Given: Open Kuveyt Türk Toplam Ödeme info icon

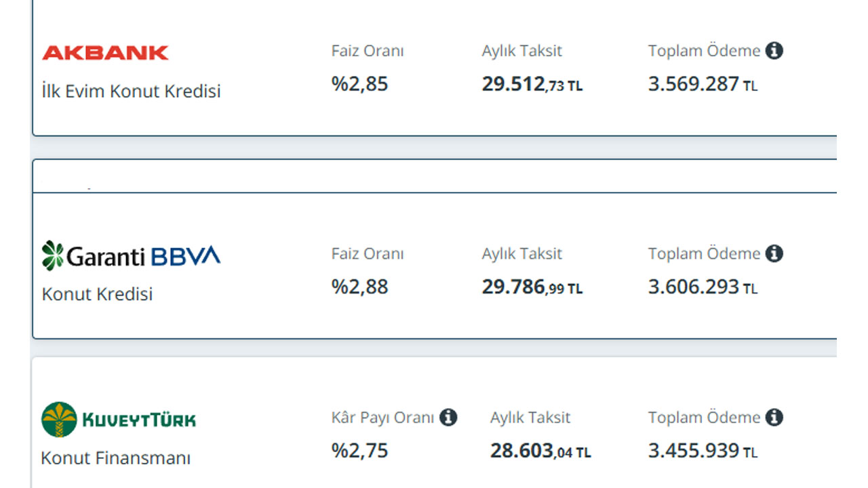Looking at the screenshot, I should 774,418.
